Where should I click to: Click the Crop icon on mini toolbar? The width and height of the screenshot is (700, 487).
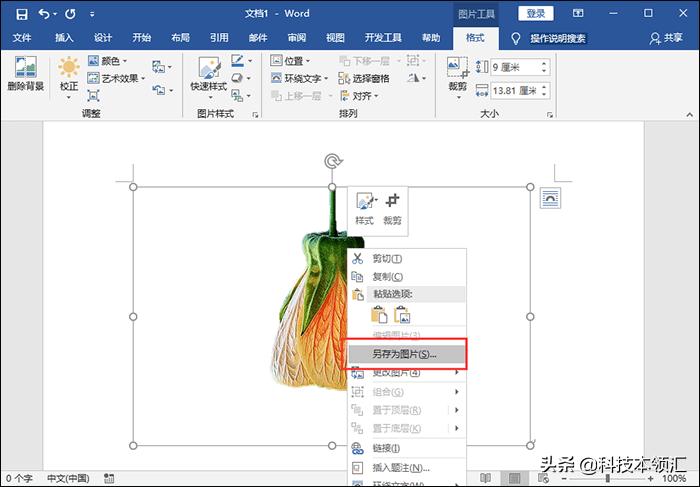pos(392,207)
